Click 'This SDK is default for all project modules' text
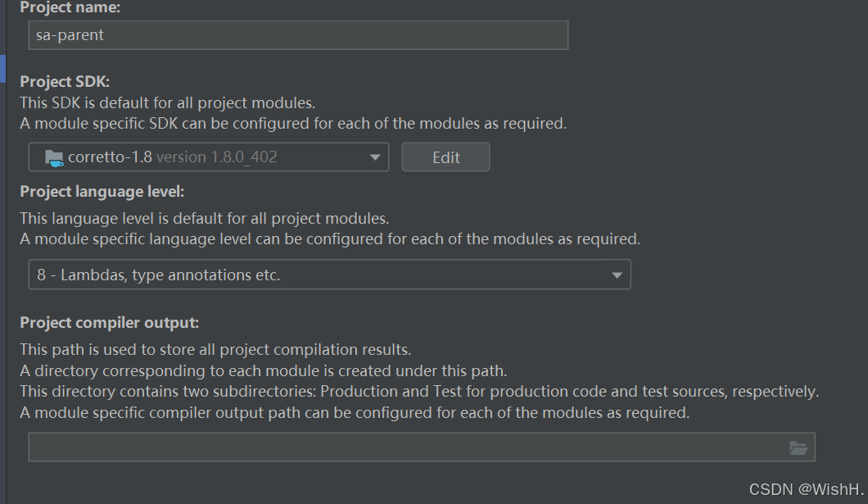868x504 pixels. (167, 103)
